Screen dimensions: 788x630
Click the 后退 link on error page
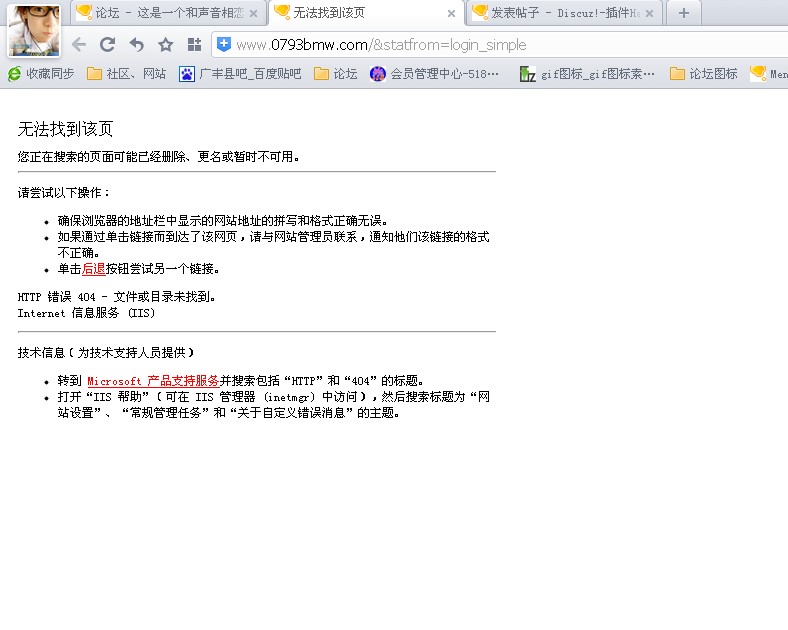(93, 269)
